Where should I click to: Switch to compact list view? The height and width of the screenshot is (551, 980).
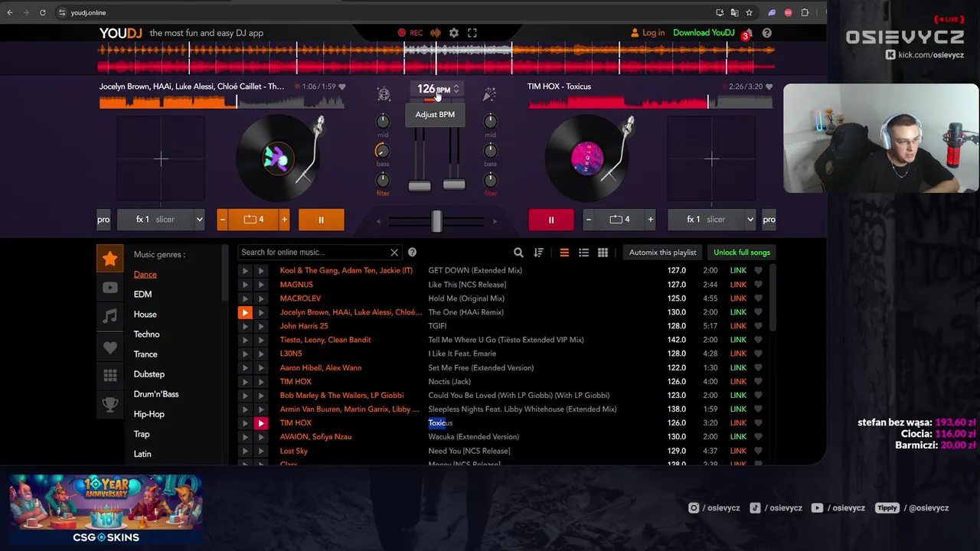click(564, 253)
